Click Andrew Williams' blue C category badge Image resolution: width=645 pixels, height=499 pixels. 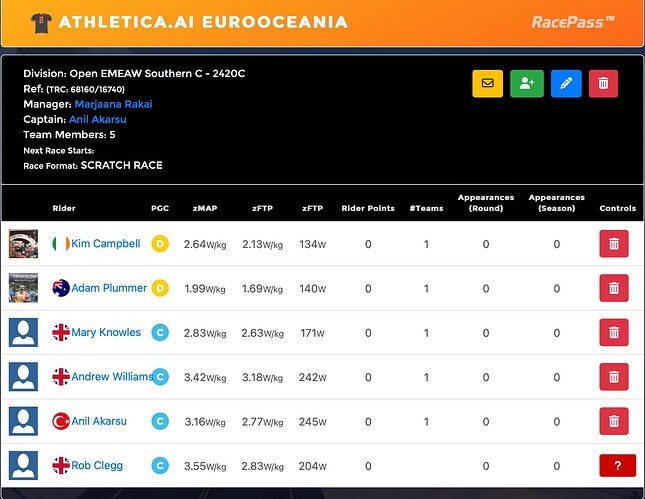coord(160,377)
